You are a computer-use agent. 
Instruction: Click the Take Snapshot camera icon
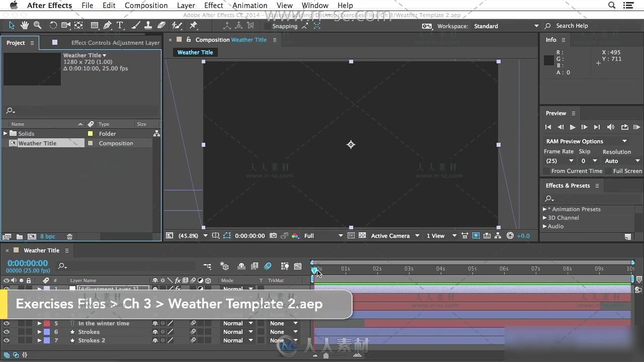[273, 235]
